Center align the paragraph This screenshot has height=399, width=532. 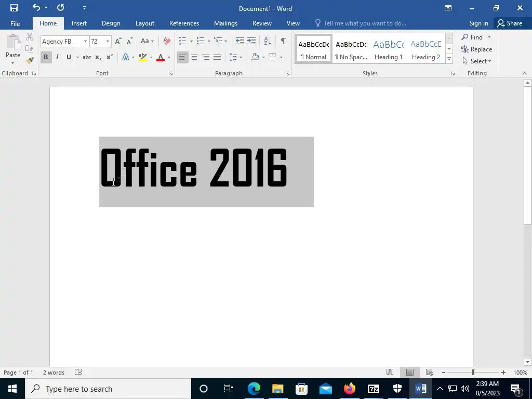tap(194, 57)
